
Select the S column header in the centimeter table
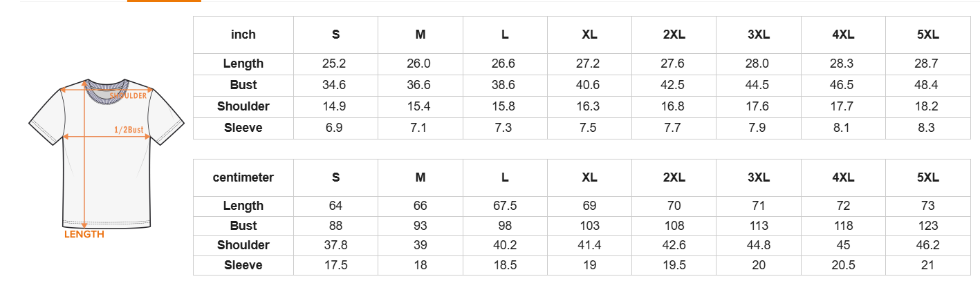pyautogui.click(x=335, y=177)
